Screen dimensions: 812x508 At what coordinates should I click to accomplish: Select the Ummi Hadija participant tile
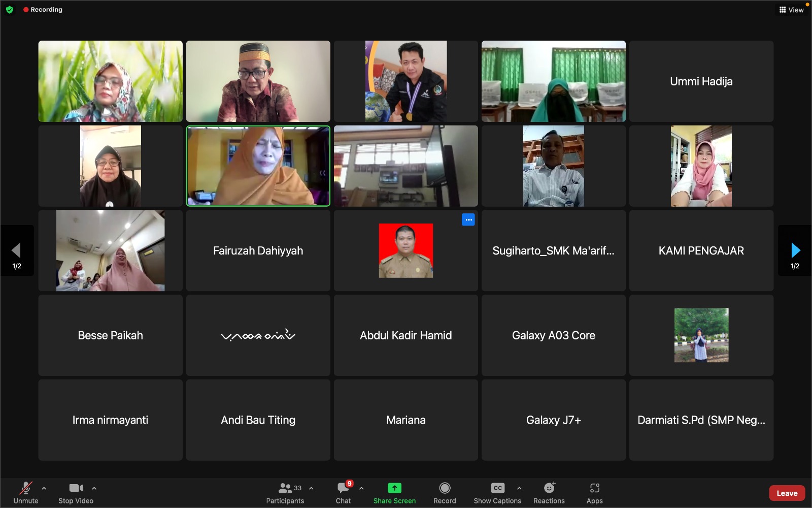tap(701, 81)
